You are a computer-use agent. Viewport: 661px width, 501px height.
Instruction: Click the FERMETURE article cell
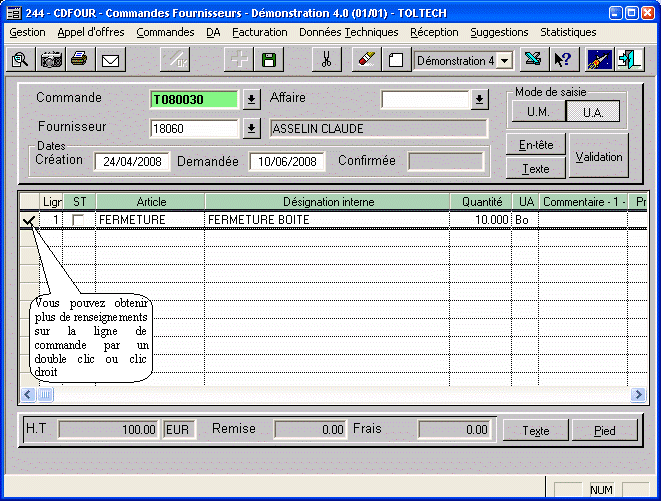pyautogui.click(x=150, y=220)
